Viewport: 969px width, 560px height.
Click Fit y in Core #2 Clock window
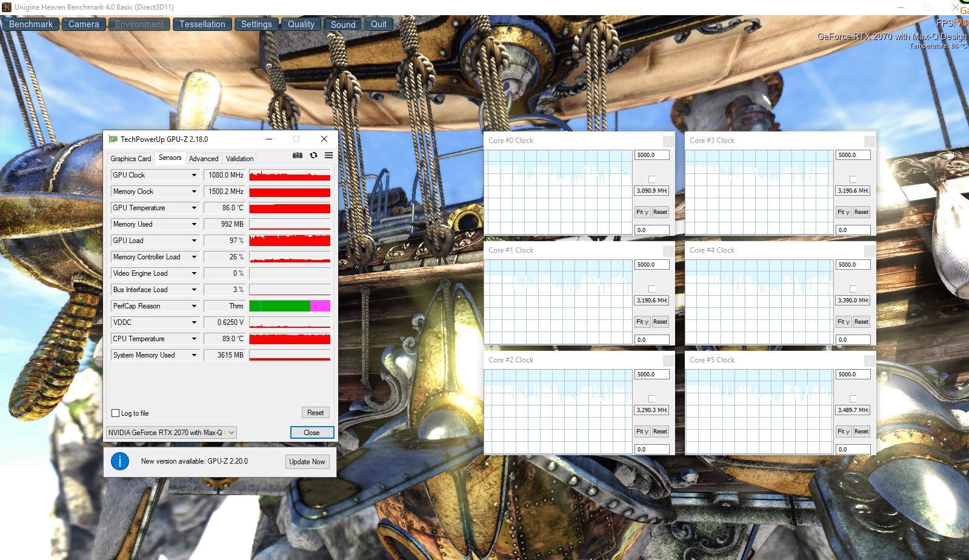(x=642, y=432)
